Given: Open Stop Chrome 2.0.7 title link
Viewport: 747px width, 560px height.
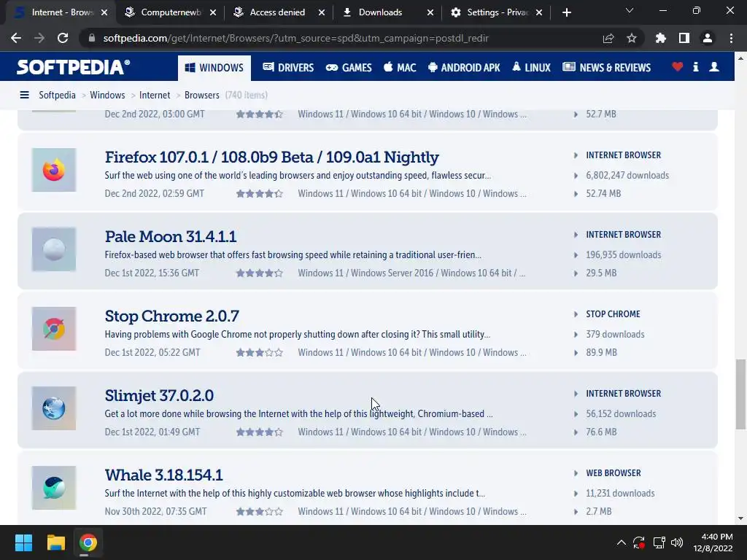Looking at the screenshot, I should (172, 316).
